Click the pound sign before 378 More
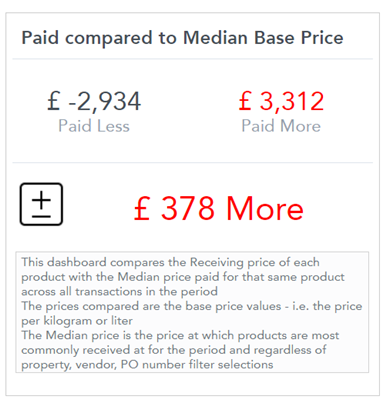Image resolution: width=389 pixels, height=399 pixels. pos(142,208)
